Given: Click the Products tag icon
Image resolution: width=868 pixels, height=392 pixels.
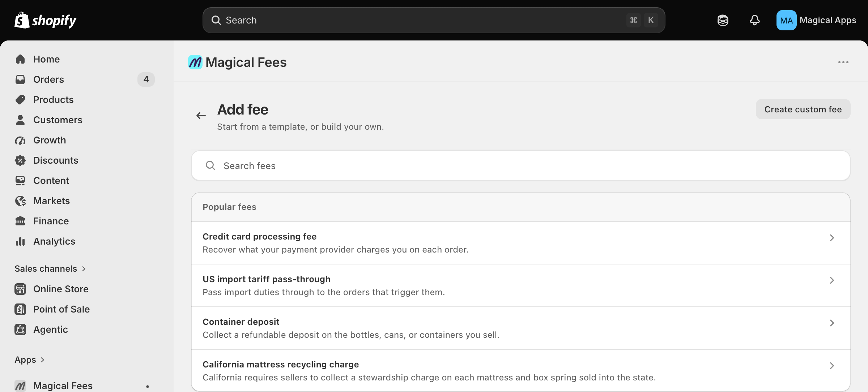Looking at the screenshot, I should 20,100.
